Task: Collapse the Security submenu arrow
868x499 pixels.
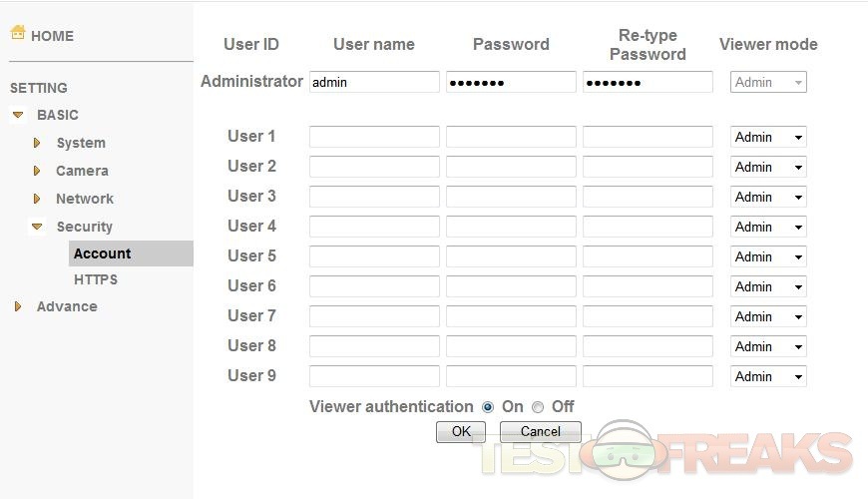Action: [x=37, y=228]
